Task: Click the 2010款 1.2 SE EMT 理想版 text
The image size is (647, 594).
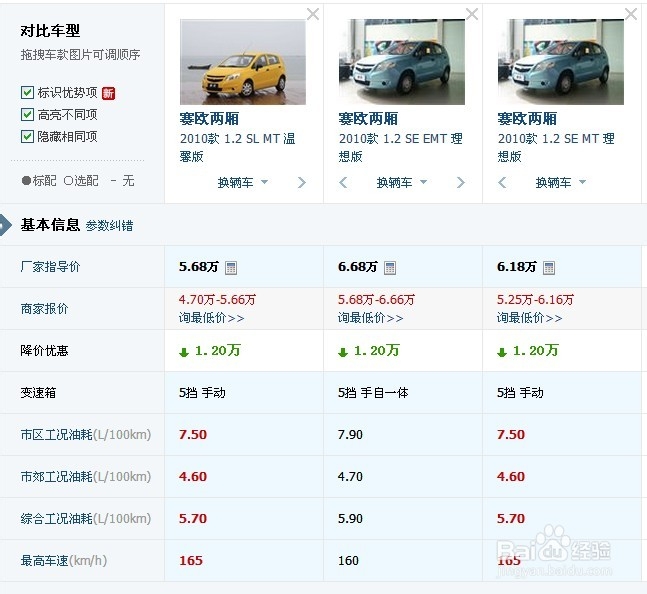Action: (401, 147)
